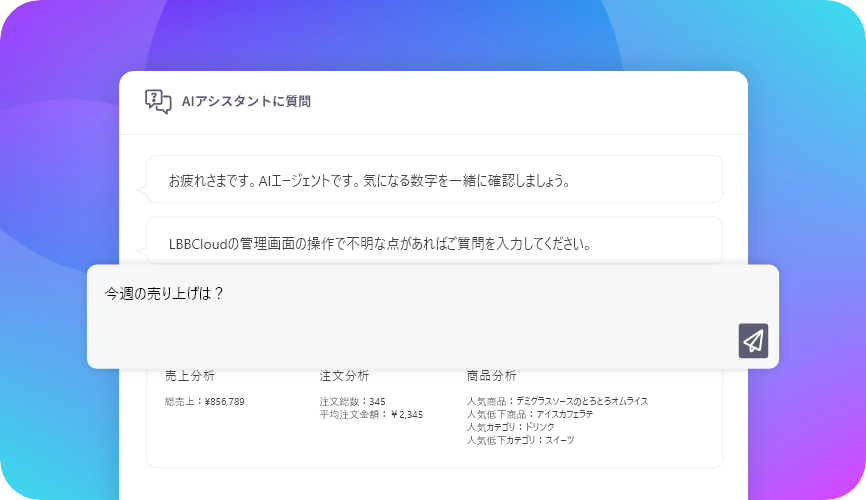Select the 人気カテゴリ ドリンク entry
Screen dimensions: 866x500
click(x=517, y=427)
